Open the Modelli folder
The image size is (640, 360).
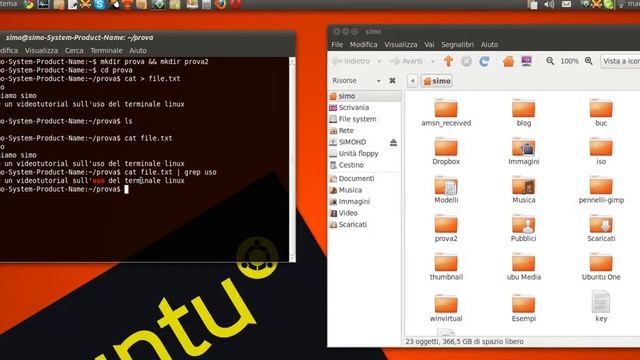point(446,190)
